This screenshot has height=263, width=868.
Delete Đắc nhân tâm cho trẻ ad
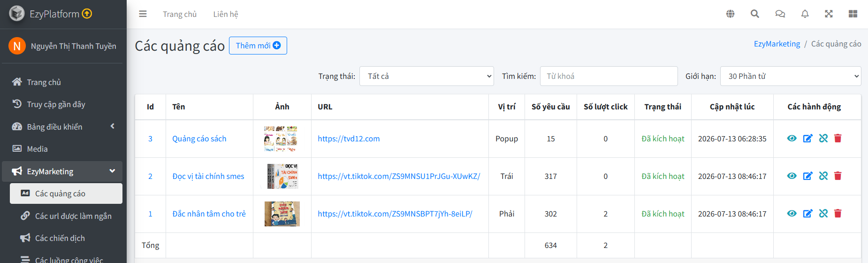(838, 214)
